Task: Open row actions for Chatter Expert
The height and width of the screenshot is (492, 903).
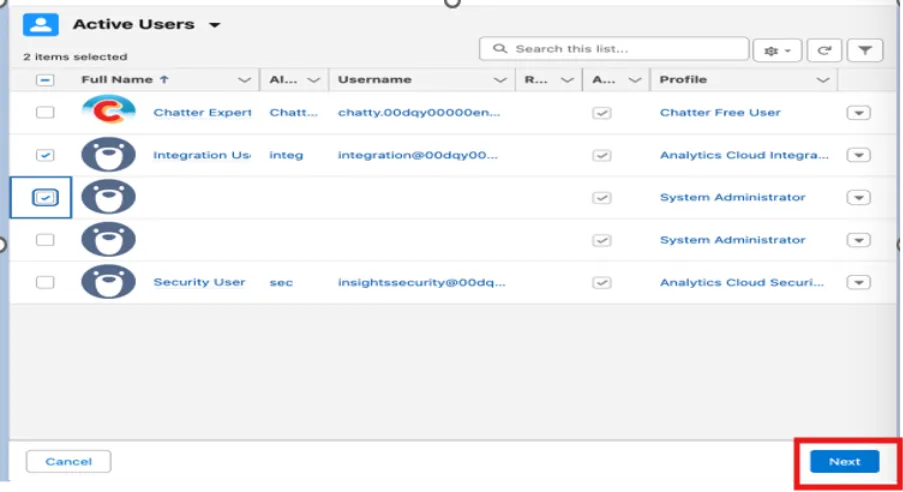Action: (859, 113)
